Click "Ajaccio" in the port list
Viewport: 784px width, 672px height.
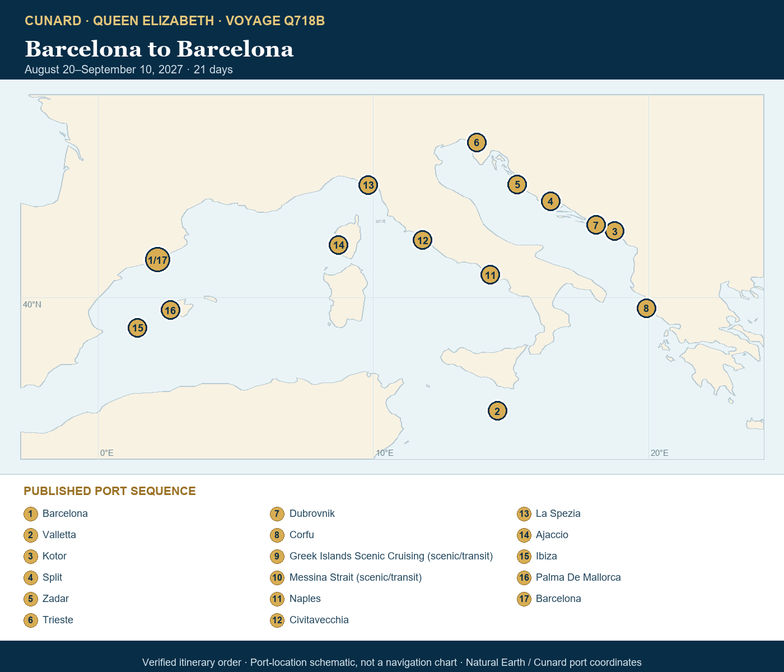(x=552, y=535)
